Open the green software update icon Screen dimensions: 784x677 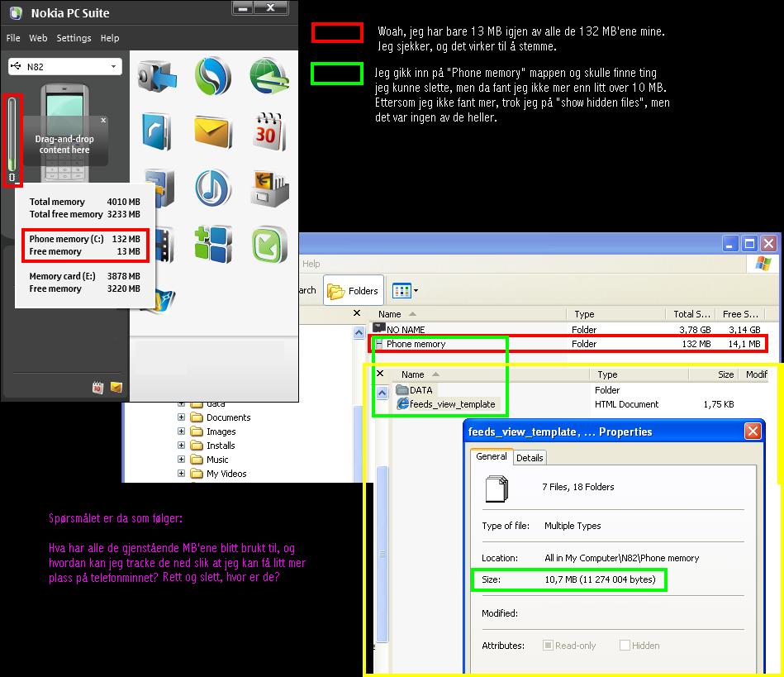point(269,244)
